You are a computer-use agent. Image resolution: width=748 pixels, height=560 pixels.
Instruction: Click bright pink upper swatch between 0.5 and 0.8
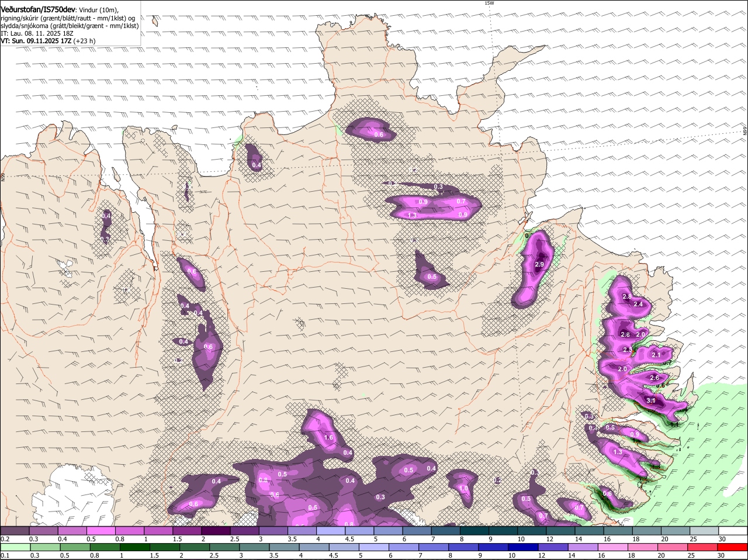point(101,531)
